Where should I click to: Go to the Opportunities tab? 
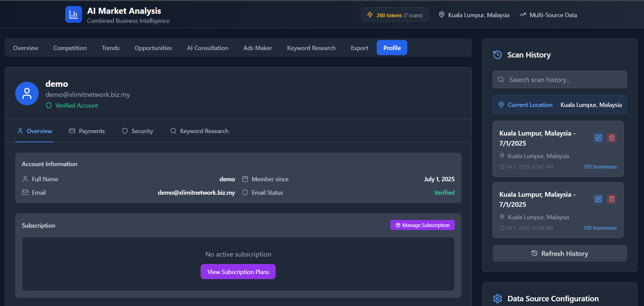153,48
